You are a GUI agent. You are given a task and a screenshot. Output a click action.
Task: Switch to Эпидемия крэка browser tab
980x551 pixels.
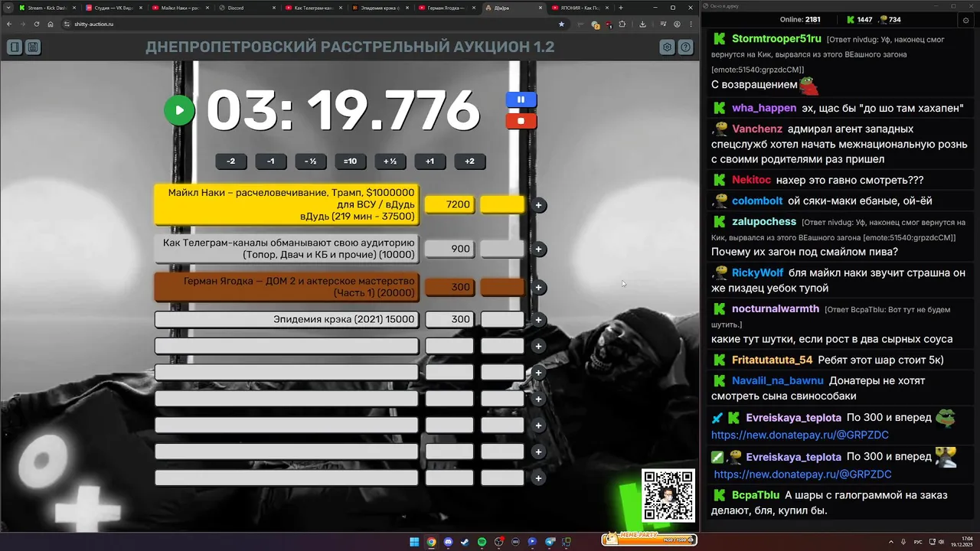coord(379,8)
